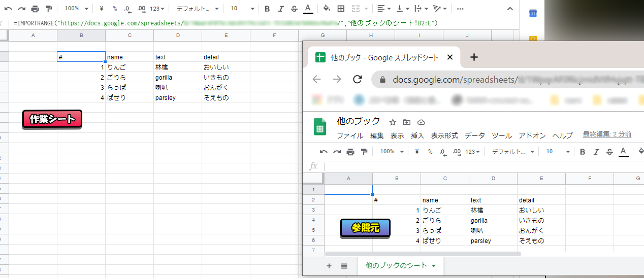Open the デフォルト font dropdown in background window
The width and height of the screenshot is (644, 278).
[x=198, y=9]
